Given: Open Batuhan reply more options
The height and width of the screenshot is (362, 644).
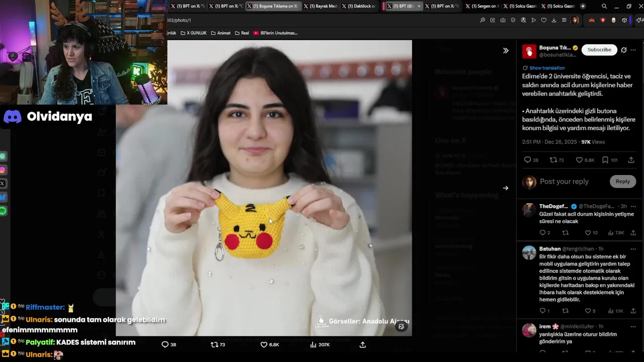Looking at the screenshot, I should [x=633, y=249].
